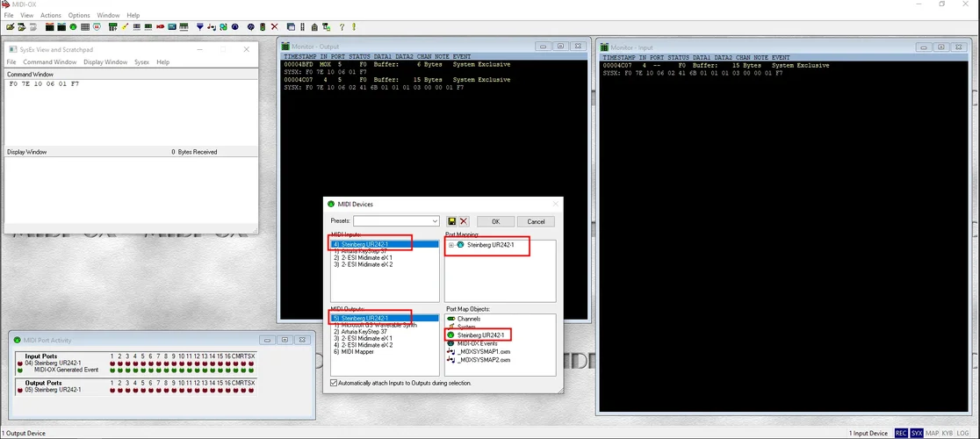Open the Presets dropdown list
This screenshot has width=980, height=439.
pyautogui.click(x=434, y=221)
